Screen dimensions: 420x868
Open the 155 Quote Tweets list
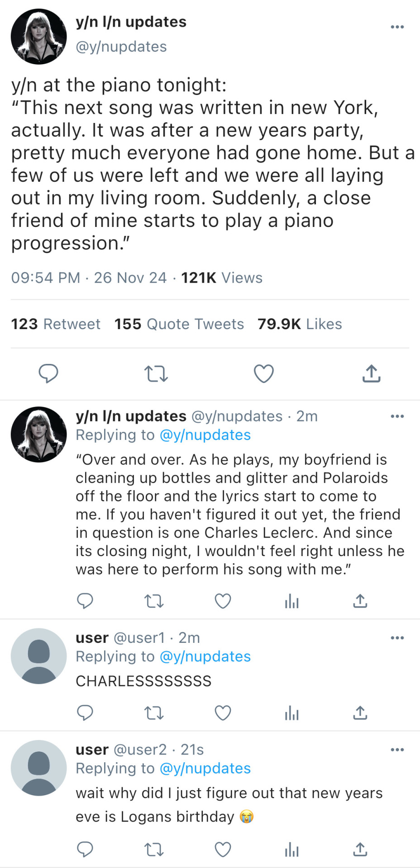pyautogui.click(x=179, y=324)
